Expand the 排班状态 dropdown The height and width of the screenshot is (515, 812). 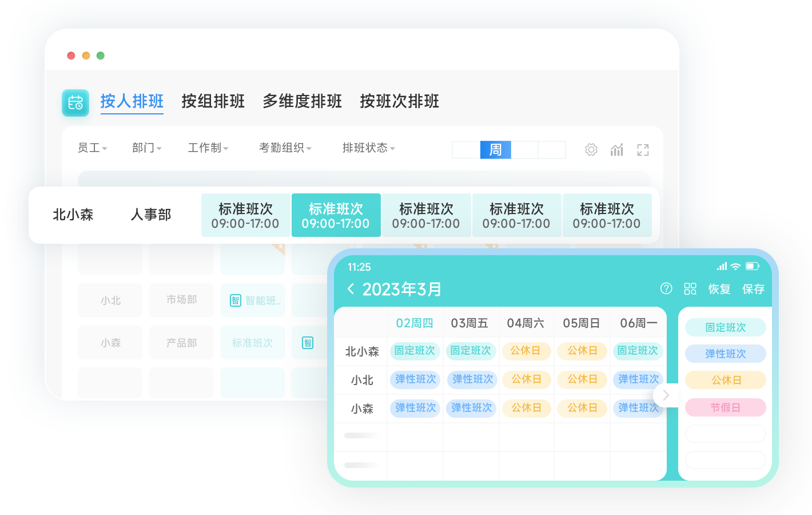point(368,148)
